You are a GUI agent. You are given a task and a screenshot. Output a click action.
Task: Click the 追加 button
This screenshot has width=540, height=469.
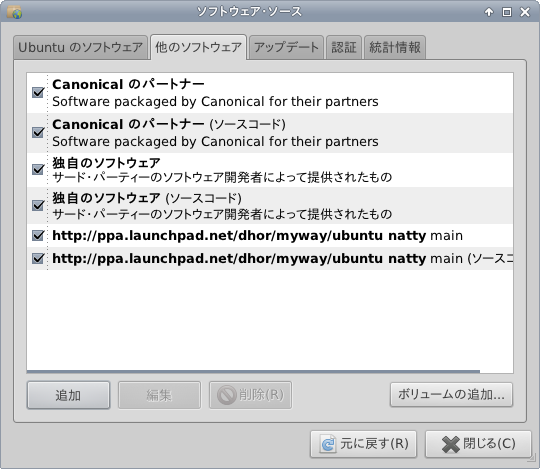(69, 395)
